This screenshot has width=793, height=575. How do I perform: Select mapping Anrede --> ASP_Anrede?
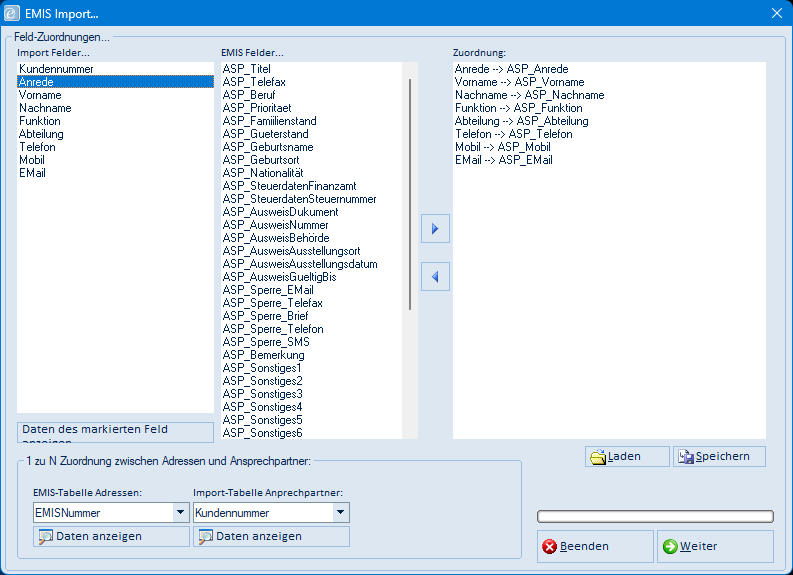pyautogui.click(x=609, y=69)
